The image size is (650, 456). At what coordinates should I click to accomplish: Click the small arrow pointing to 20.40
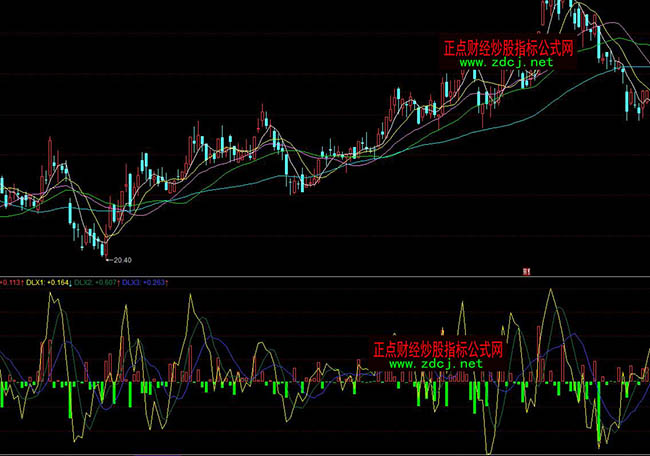[x=109, y=260]
